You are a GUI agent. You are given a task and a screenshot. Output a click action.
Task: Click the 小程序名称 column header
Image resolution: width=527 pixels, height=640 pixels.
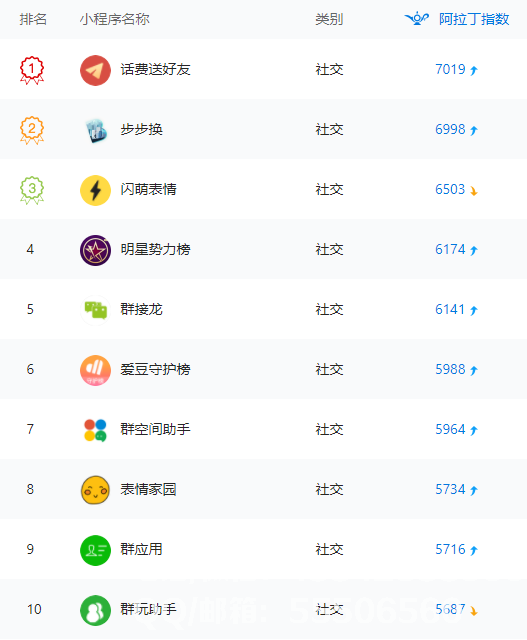point(115,19)
